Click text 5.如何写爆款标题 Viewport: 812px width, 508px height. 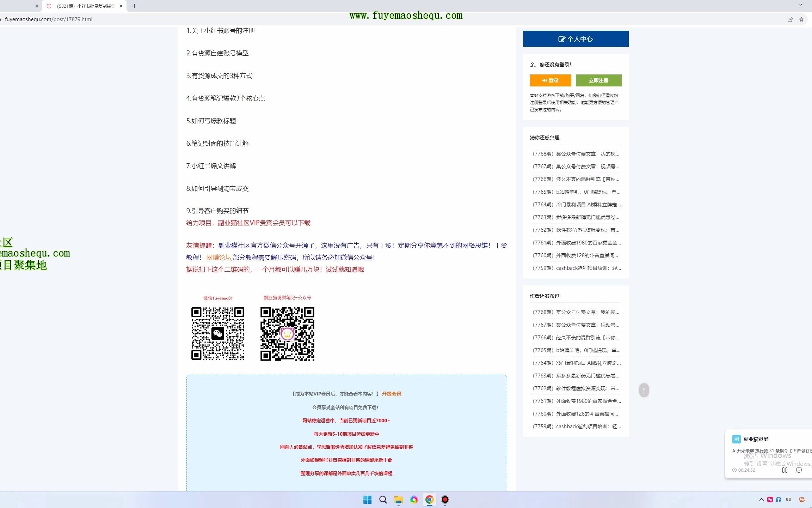[211, 121]
